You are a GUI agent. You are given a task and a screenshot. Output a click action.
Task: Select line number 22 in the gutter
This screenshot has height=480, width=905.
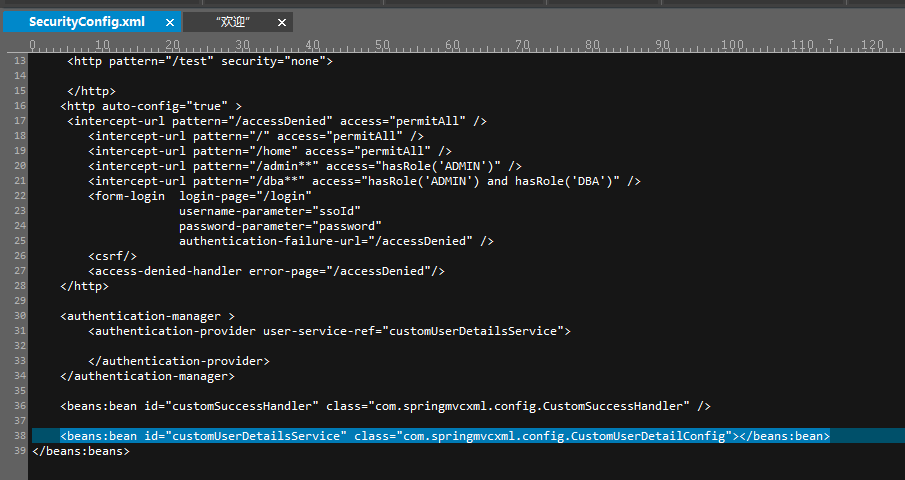(20, 196)
